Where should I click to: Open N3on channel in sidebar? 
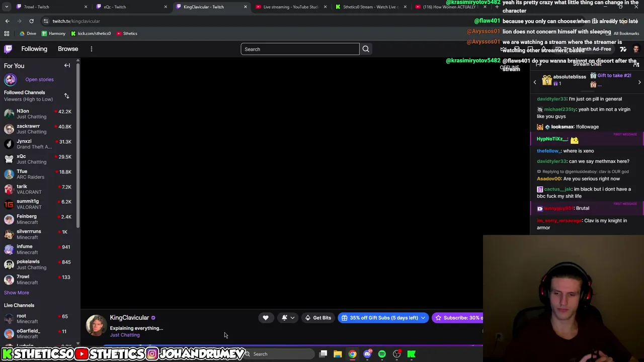pos(38,114)
